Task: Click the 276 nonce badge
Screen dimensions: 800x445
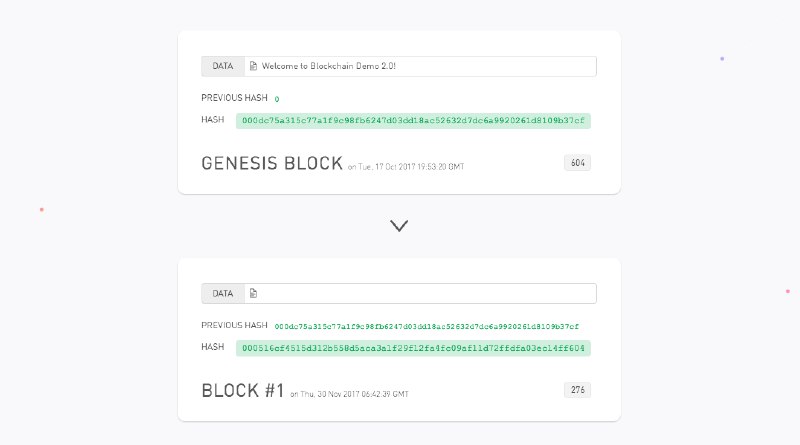Action: 578,390
